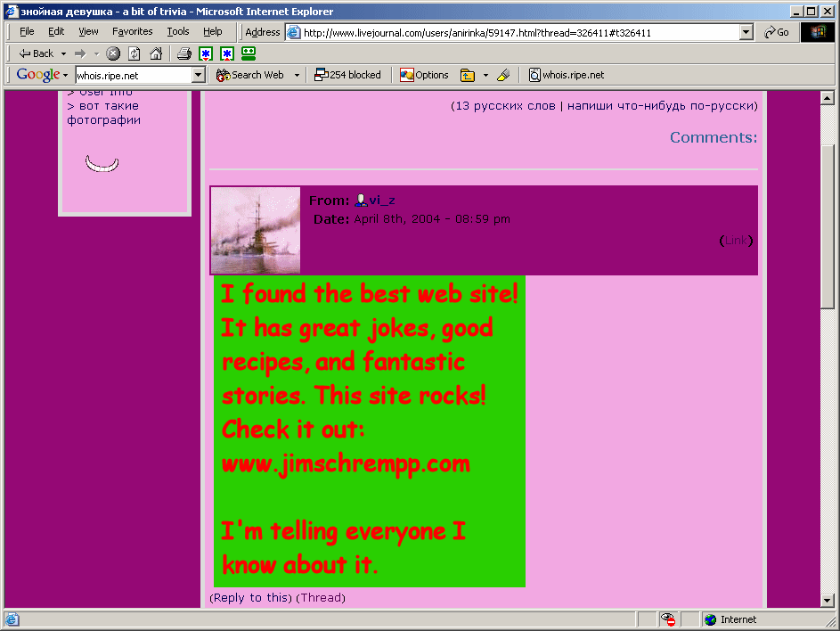
Task: Click the Google toolbar highlight pen icon
Action: point(503,75)
